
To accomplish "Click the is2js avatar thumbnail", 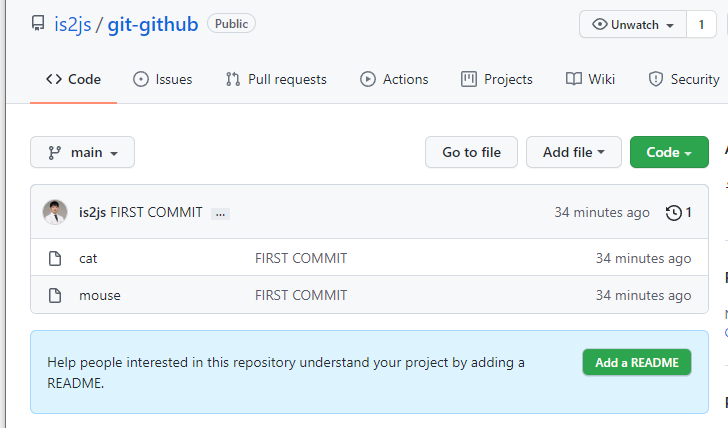I will pos(55,212).
